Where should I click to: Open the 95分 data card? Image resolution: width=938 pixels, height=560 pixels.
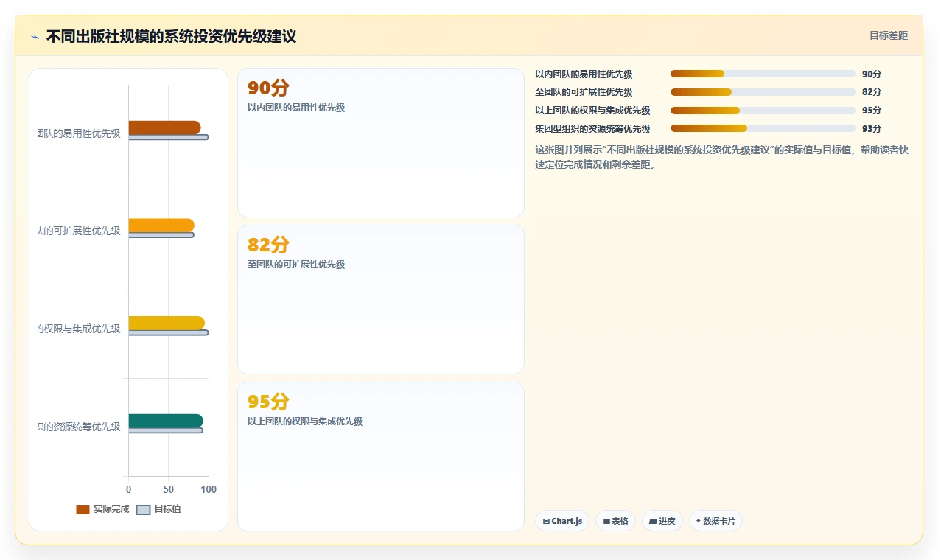(380, 456)
